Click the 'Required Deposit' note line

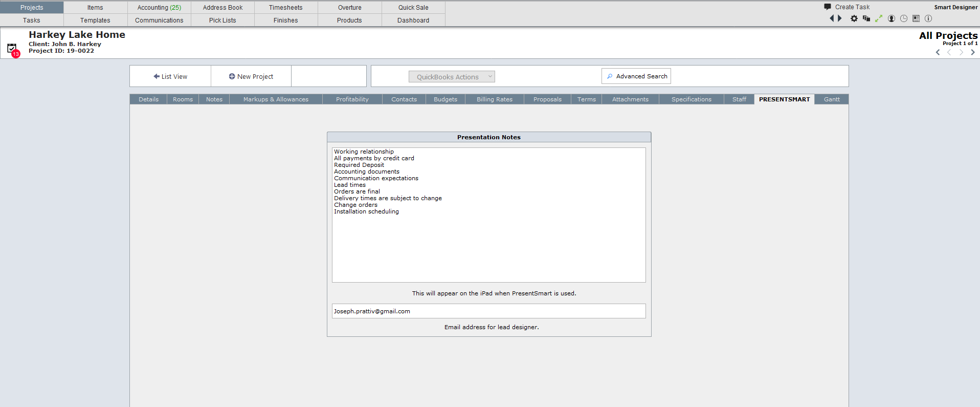point(359,165)
